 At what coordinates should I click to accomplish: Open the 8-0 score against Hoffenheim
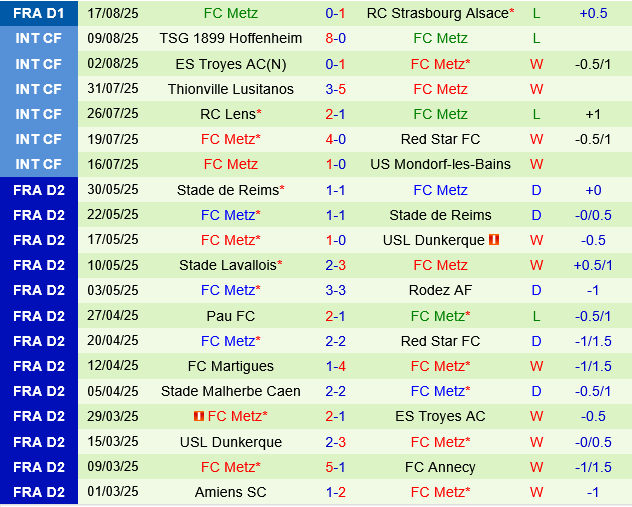coord(336,38)
